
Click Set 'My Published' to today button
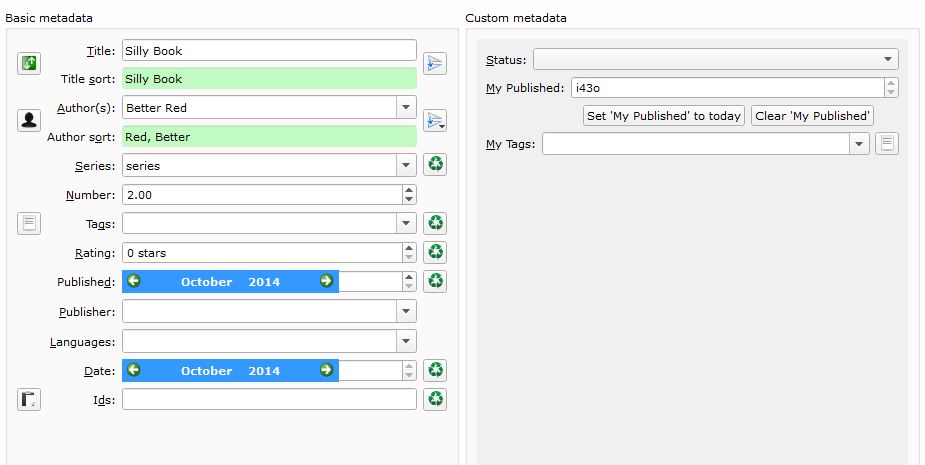[664, 116]
